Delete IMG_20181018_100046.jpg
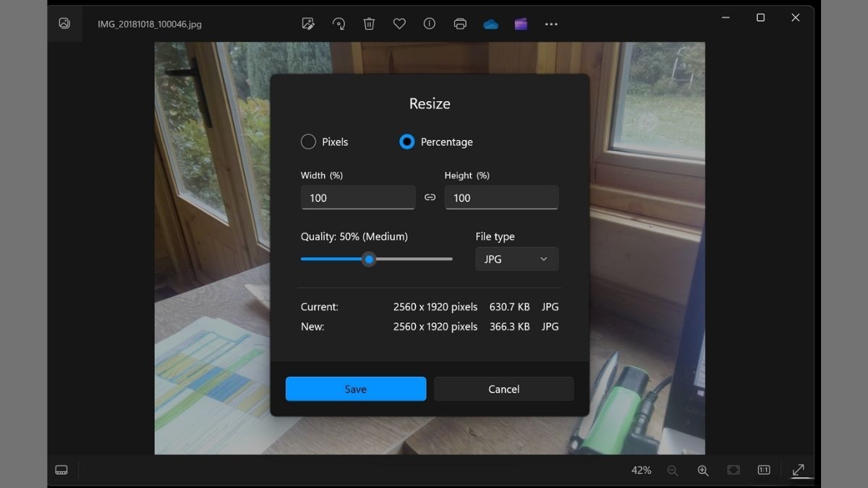Viewport: 868px width, 488px height. [369, 24]
